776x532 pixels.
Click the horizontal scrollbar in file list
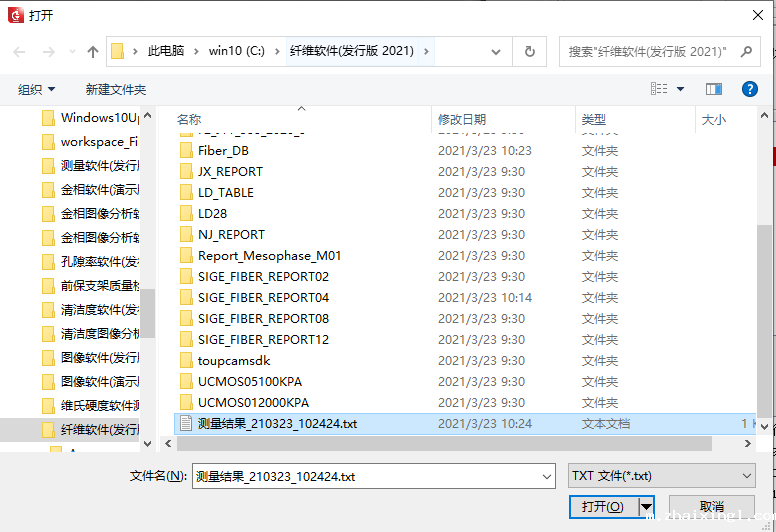(x=440, y=443)
